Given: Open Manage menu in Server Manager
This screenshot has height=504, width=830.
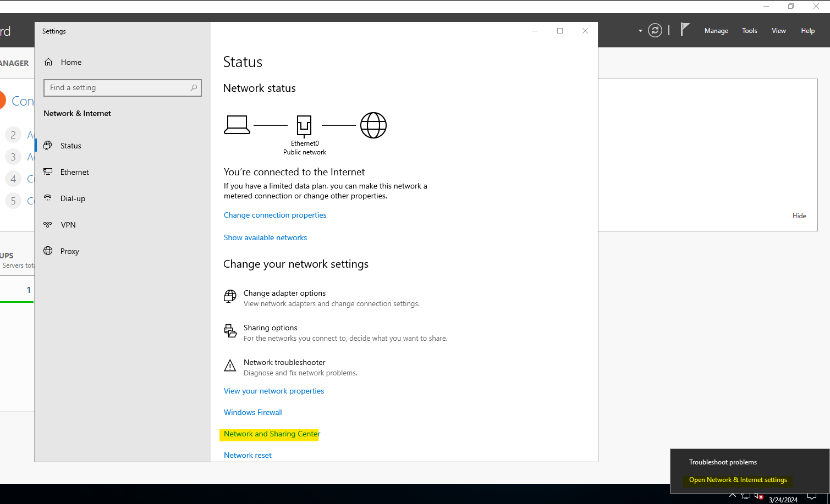Looking at the screenshot, I should 716,31.
